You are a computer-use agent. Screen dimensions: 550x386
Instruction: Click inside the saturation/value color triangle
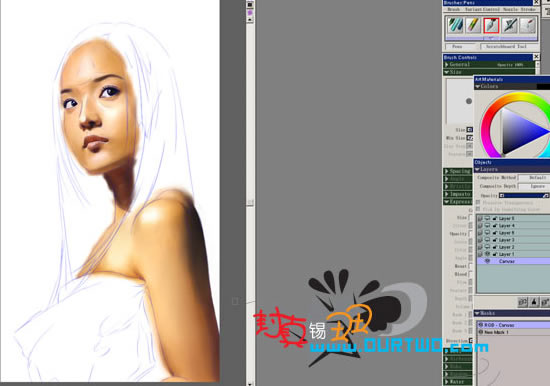[x=519, y=132]
